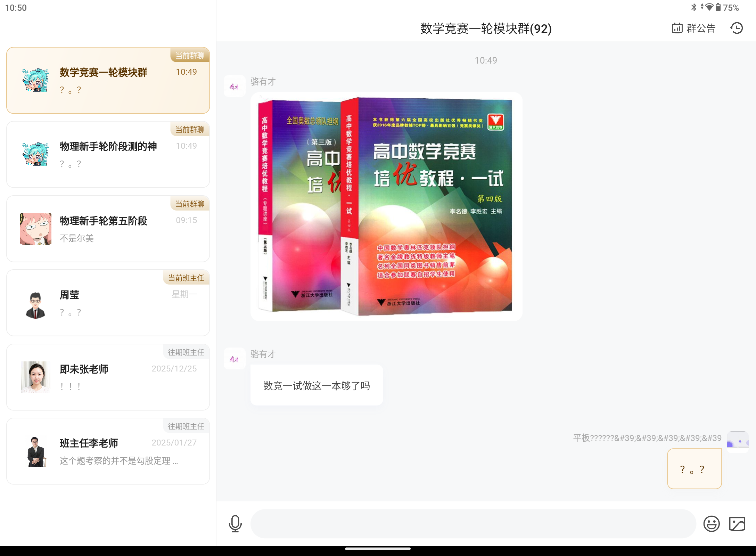The height and width of the screenshot is (556, 756).
Task: Tap the 2025/12/25 date label
Action: tap(174, 369)
